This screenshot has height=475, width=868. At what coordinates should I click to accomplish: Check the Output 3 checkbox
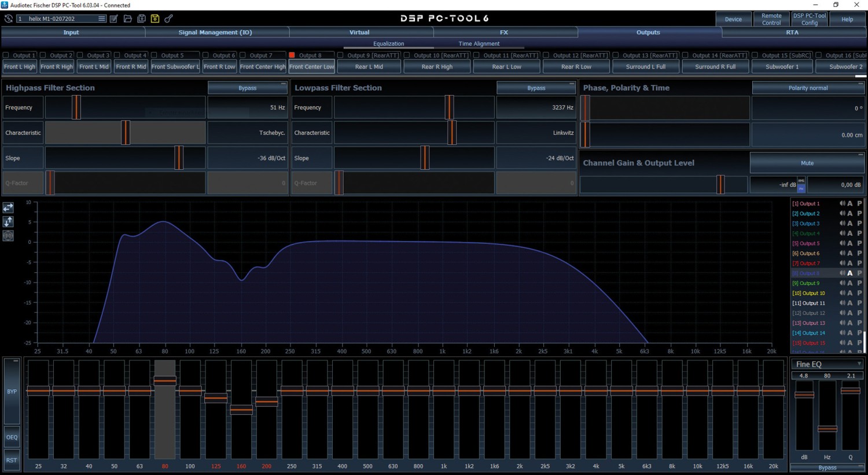tap(80, 56)
